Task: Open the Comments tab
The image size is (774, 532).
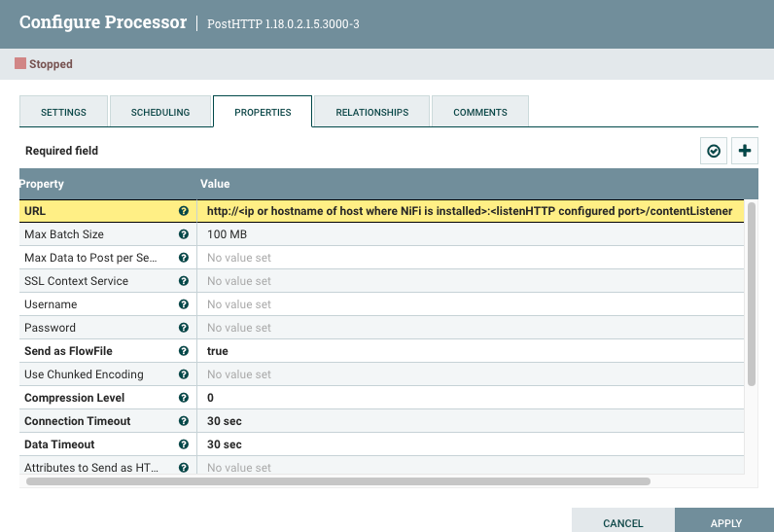Action: (480, 112)
